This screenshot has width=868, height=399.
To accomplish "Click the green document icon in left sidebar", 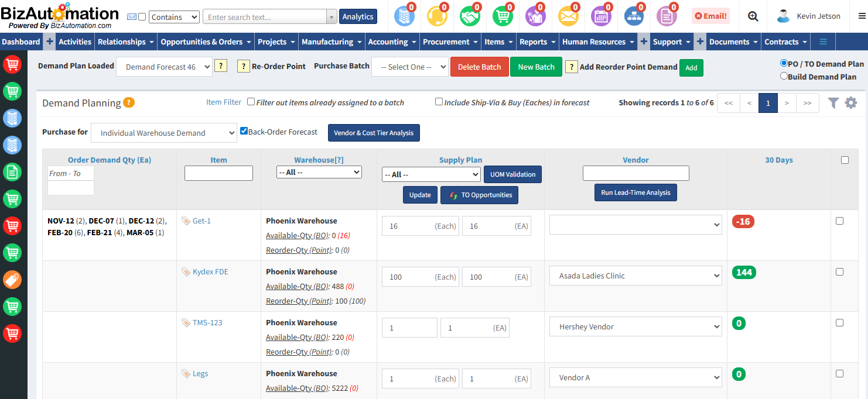I will [x=12, y=171].
